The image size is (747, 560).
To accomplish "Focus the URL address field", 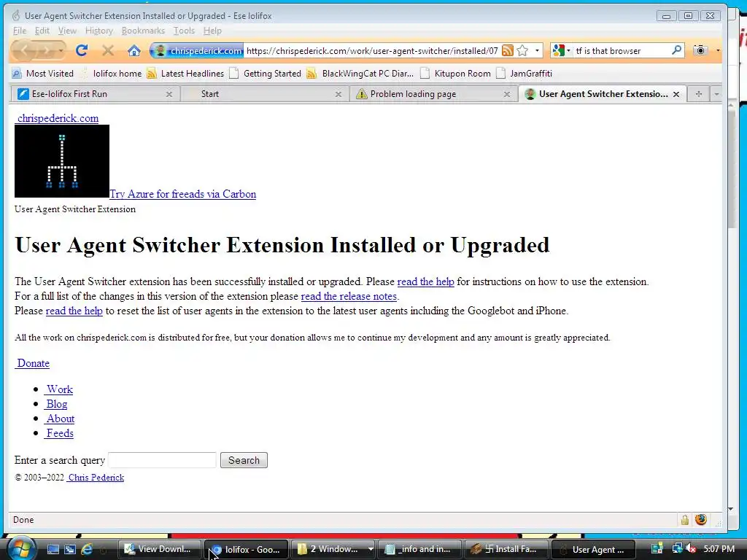I will click(x=372, y=50).
